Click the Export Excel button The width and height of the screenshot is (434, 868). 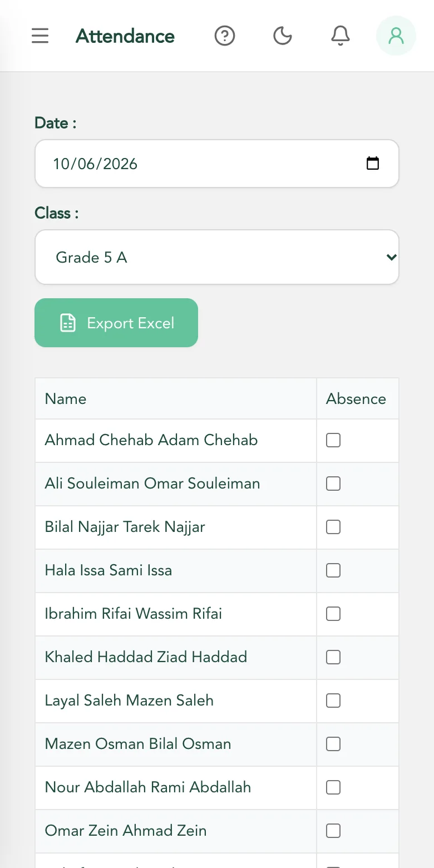[x=116, y=323]
